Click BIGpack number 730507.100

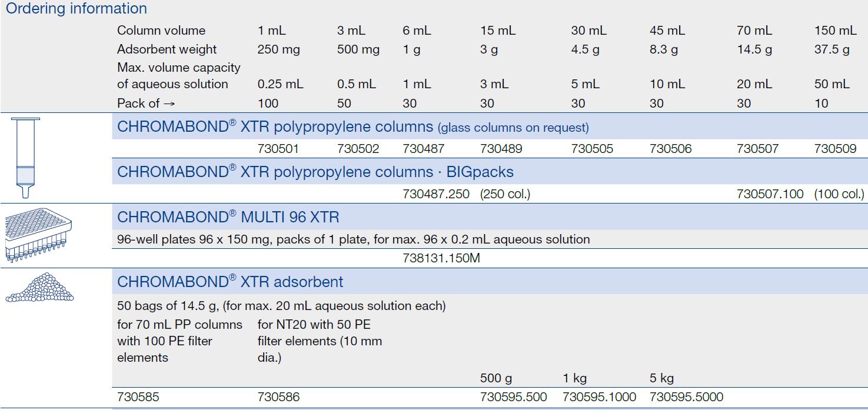pos(770,194)
